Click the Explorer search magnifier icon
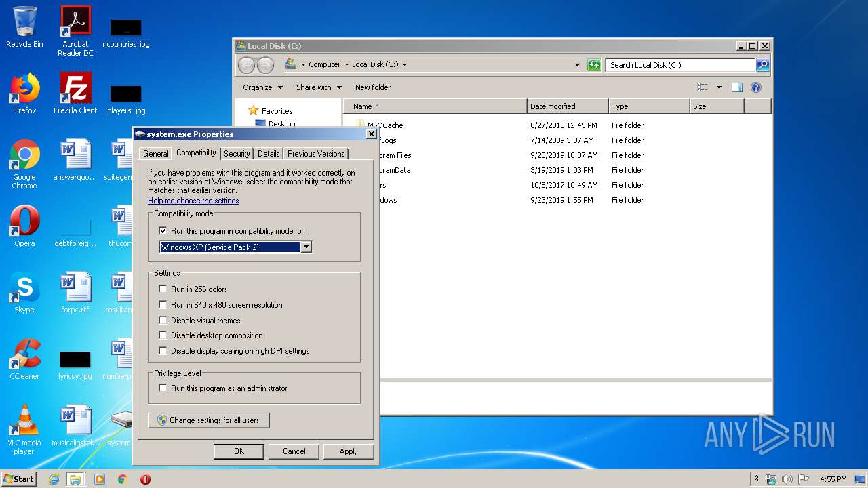The height and width of the screenshot is (488, 868). pyautogui.click(x=763, y=65)
